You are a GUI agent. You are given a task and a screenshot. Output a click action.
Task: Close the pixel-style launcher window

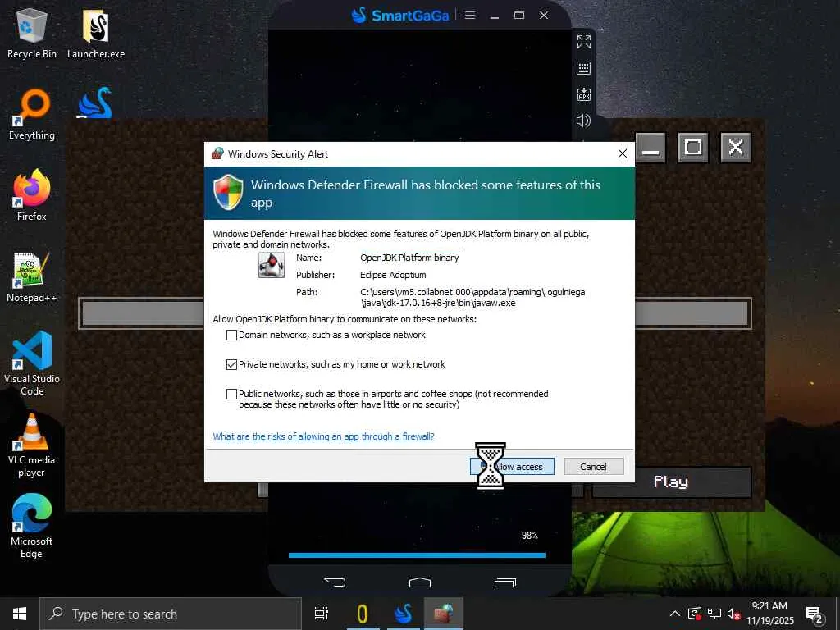[736, 148]
